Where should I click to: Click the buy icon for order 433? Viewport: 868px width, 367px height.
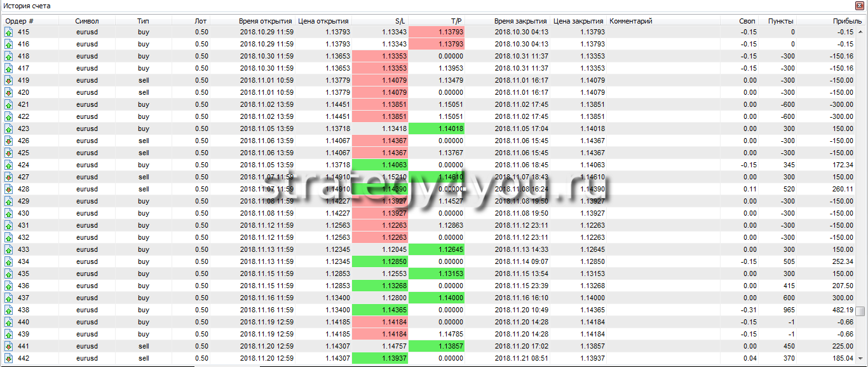pos(9,250)
